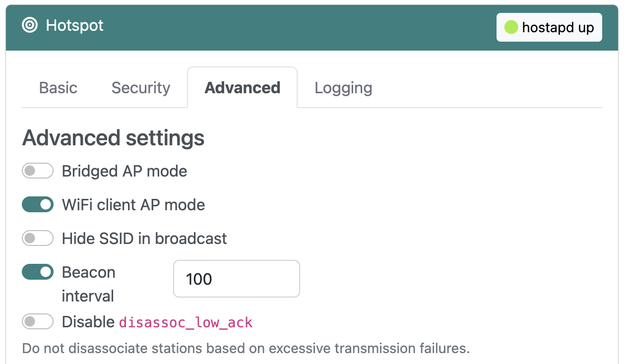This screenshot has height=364, width=625.
Task: Click the WiFi client AP mode label
Action: (x=133, y=205)
